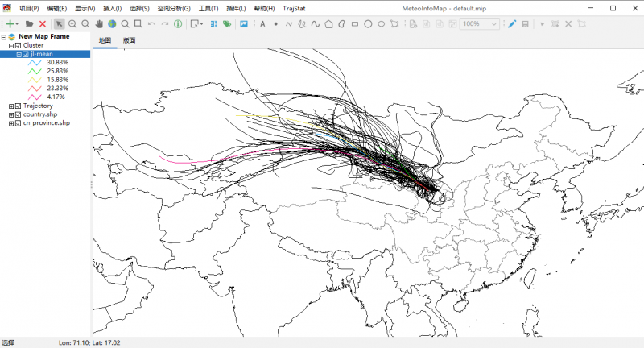Toggle the country.shp layer visibility checkbox

(18, 114)
